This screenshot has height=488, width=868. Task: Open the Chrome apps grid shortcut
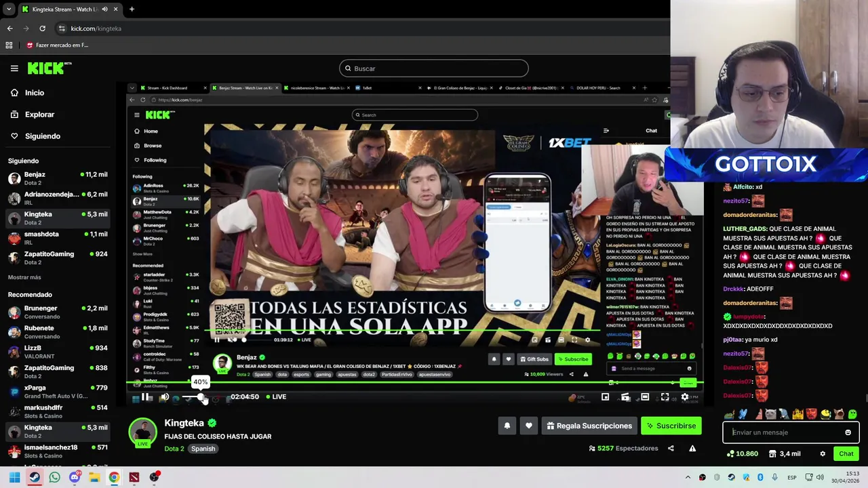(x=9, y=45)
